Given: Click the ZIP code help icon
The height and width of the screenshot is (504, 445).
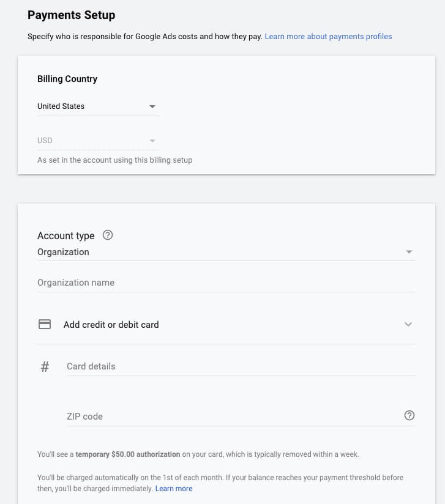Looking at the screenshot, I should click(409, 416).
